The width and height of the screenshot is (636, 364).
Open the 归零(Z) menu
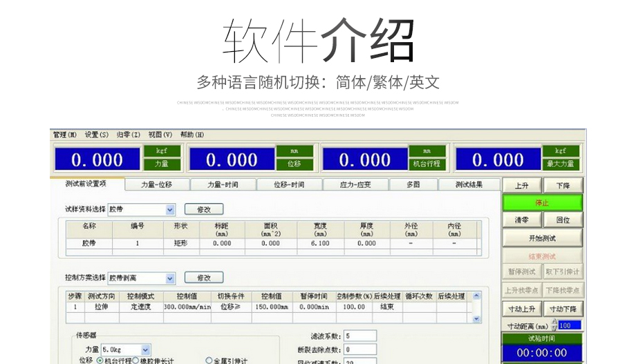128,135
